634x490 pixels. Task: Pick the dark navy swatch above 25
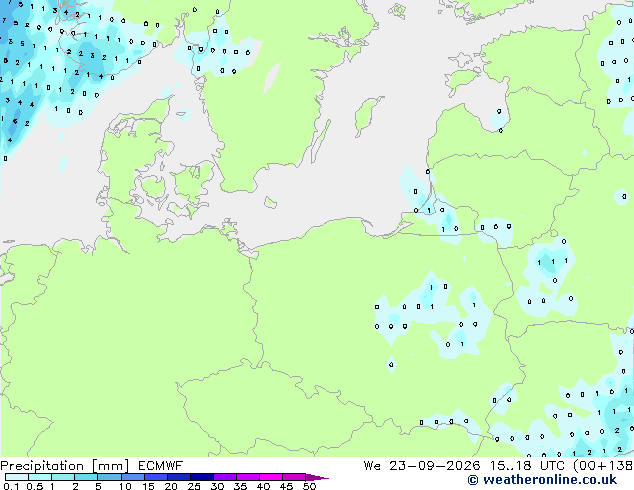point(202,477)
